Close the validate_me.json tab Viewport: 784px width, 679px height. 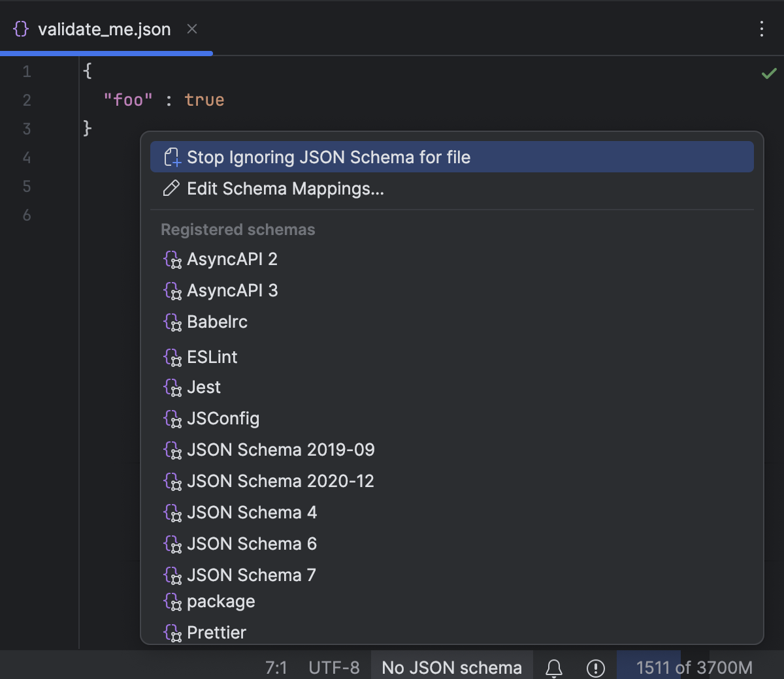tap(191, 29)
